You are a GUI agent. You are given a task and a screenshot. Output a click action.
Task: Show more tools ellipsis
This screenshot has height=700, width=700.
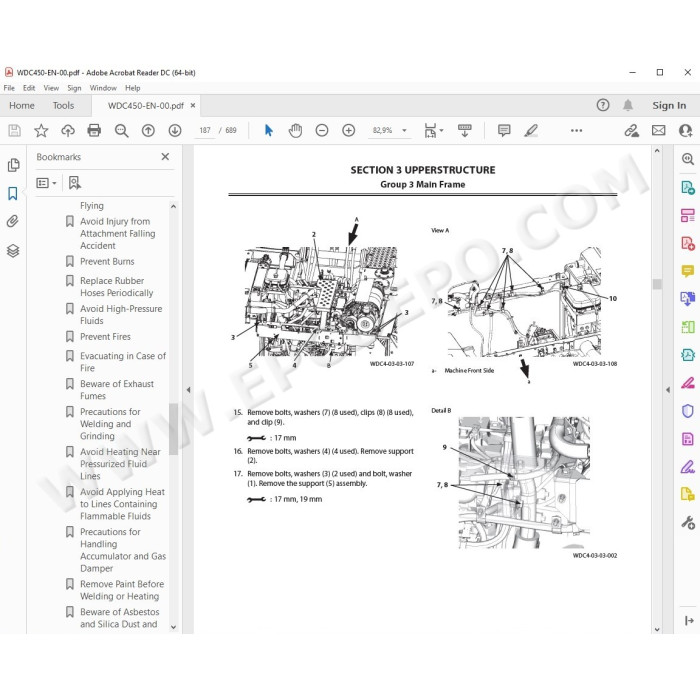tap(576, 130)
